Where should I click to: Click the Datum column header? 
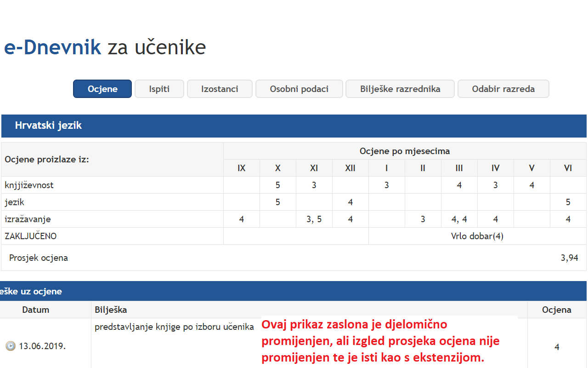pyautogui.click(x=35, y=310)
